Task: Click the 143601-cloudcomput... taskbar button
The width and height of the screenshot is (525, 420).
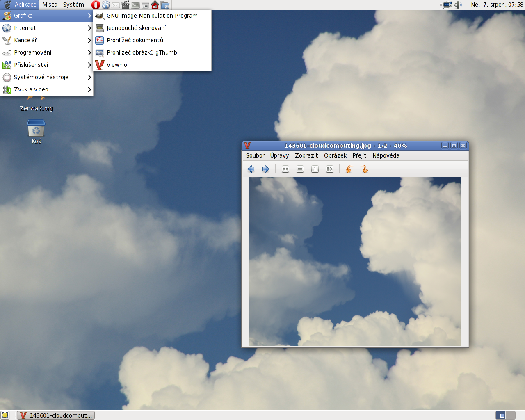Action: [x=56, y=415]
